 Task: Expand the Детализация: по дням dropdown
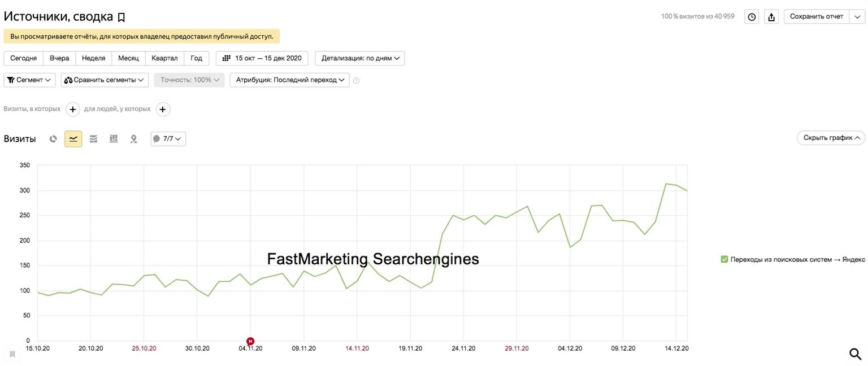359,58
